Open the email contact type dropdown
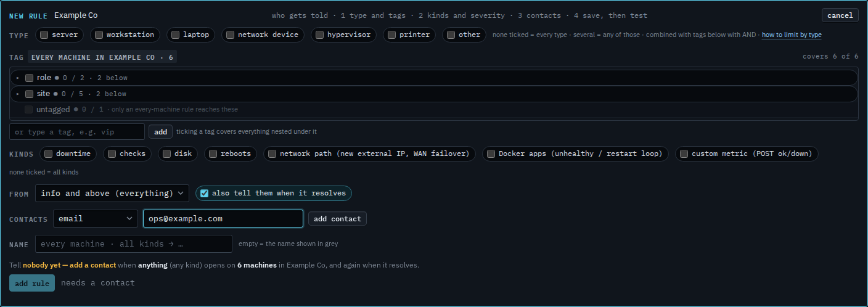 click(96, 218)
